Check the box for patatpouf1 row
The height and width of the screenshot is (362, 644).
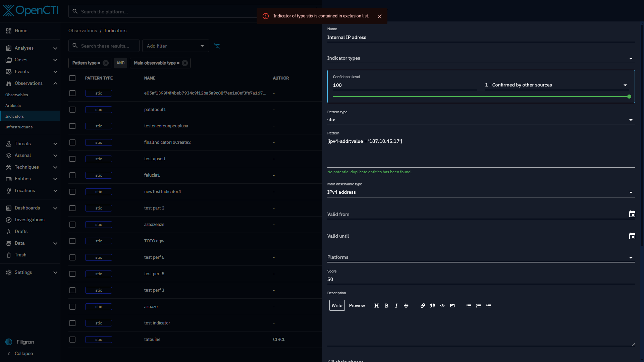coord(72,110)
